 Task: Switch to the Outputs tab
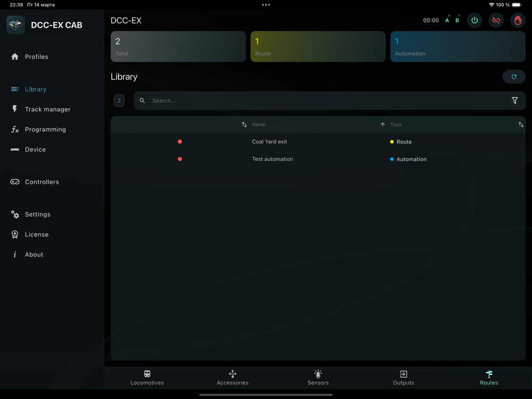[x=403, y=378]
